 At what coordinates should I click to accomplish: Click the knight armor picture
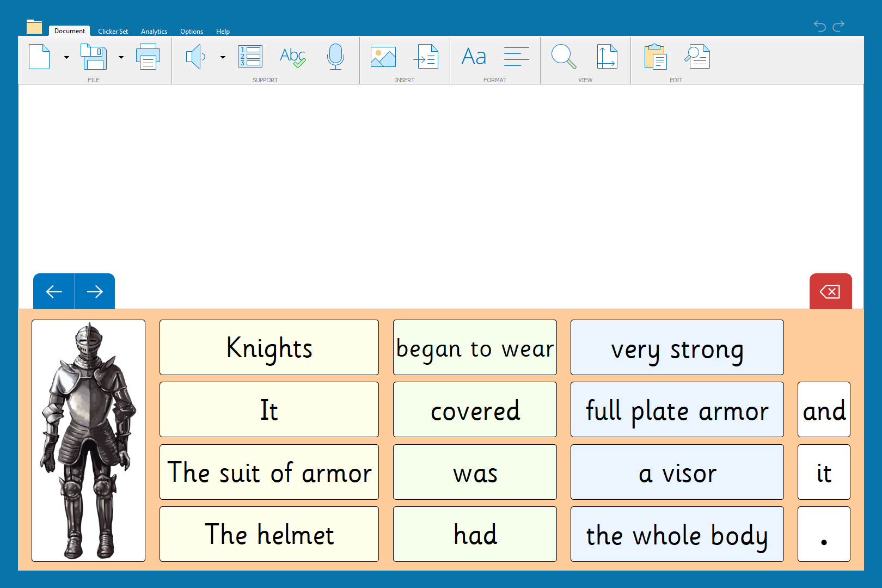pos(88,440)
